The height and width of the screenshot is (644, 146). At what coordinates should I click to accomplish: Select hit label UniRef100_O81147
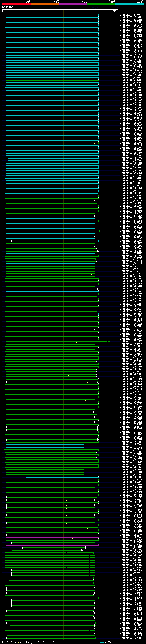pos(131,45)
